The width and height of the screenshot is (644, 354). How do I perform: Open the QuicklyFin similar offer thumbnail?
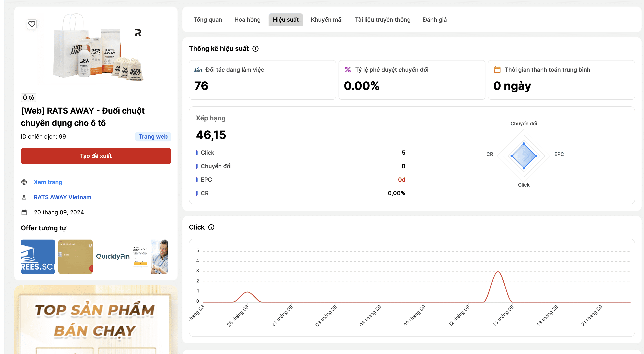pyautogui.click(x=113, y=257)
